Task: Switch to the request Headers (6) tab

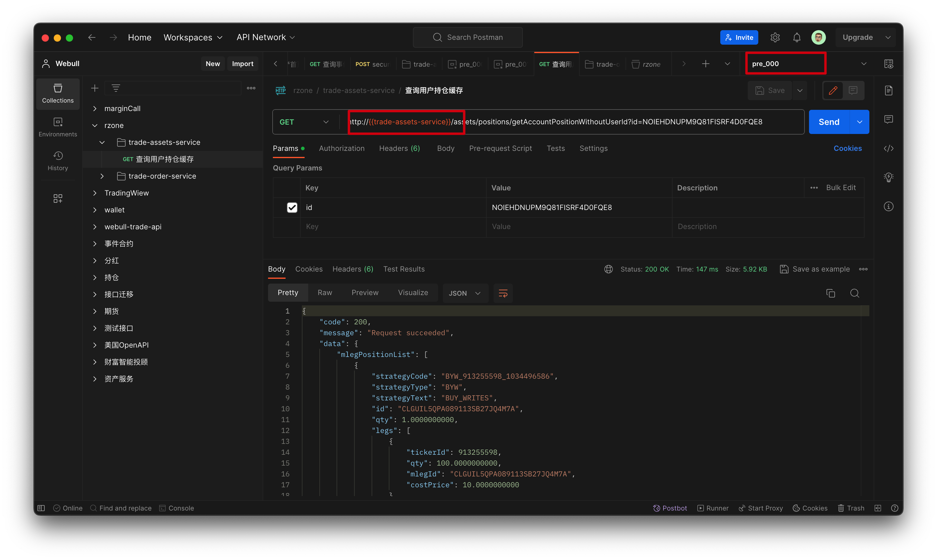Action: pos(399,149)
